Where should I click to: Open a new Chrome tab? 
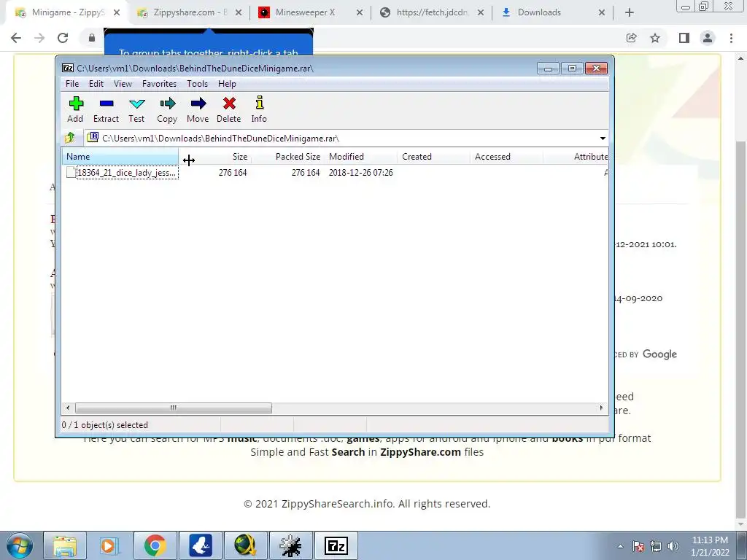[x=630, y=13]
